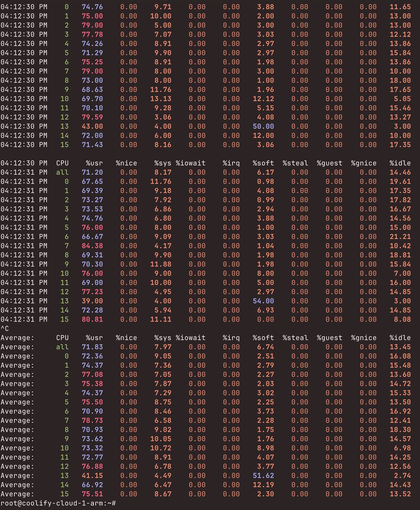Click the 5.05 %idle value
Viewport: 420px width, 510px height.
point(403,99)
